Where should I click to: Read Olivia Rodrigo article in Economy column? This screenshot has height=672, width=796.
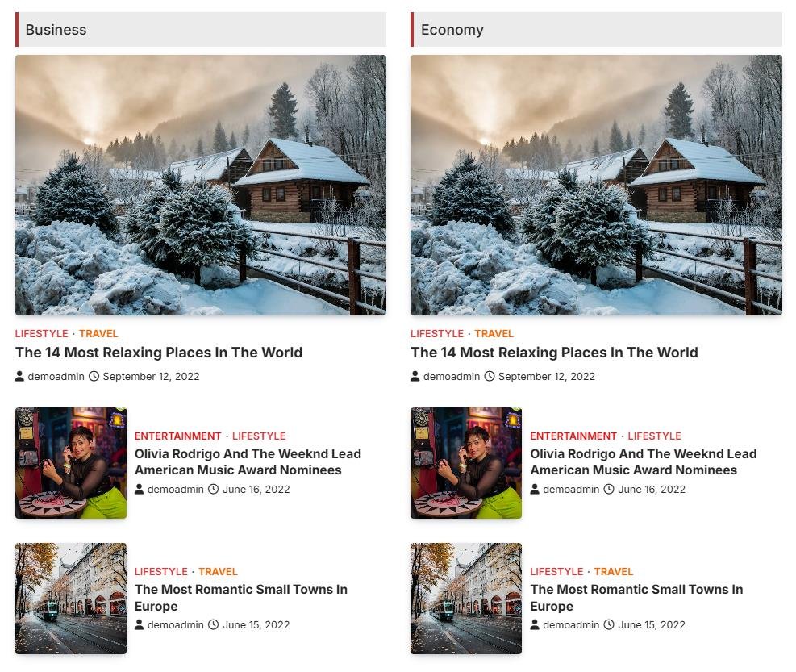coord(644,461)
